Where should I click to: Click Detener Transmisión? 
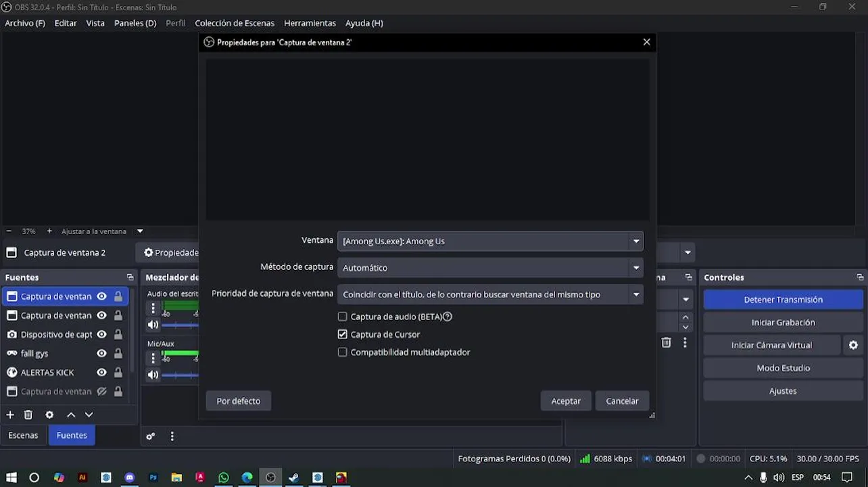(783, 300)
